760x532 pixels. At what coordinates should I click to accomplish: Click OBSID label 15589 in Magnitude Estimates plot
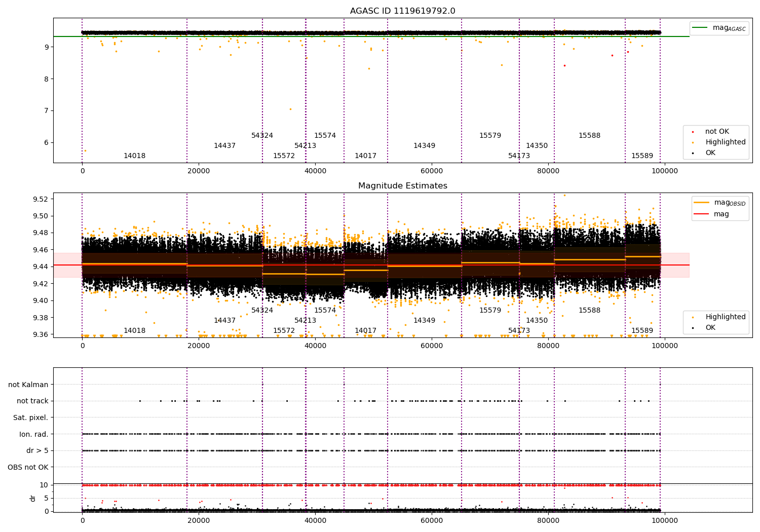(642, 331)
